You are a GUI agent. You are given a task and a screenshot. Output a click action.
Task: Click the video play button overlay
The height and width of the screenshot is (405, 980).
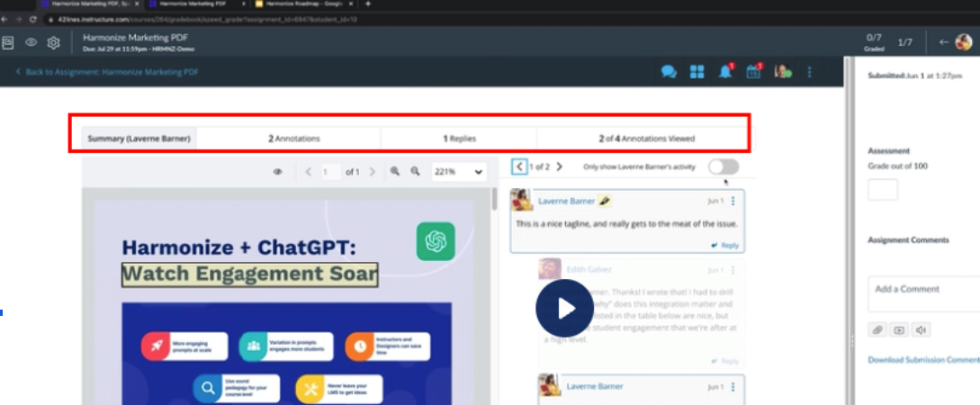[564, 308]
